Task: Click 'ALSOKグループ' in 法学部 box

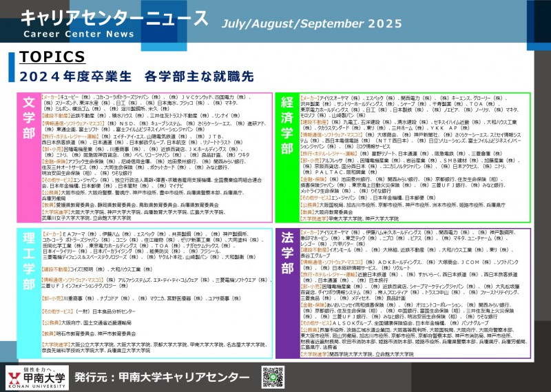Action: pyautogui.click(x=352, y=322)
